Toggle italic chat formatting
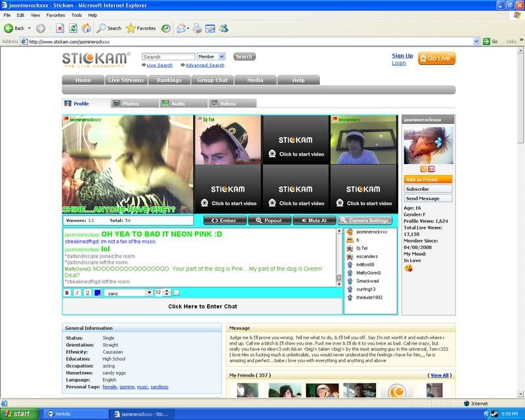This screenshot has height=420, width=525. pos(77,293)
